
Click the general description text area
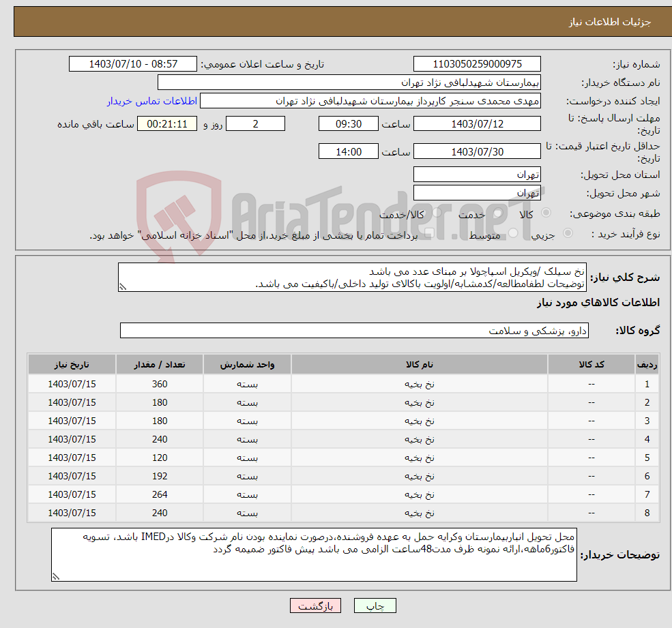[352, 278]
